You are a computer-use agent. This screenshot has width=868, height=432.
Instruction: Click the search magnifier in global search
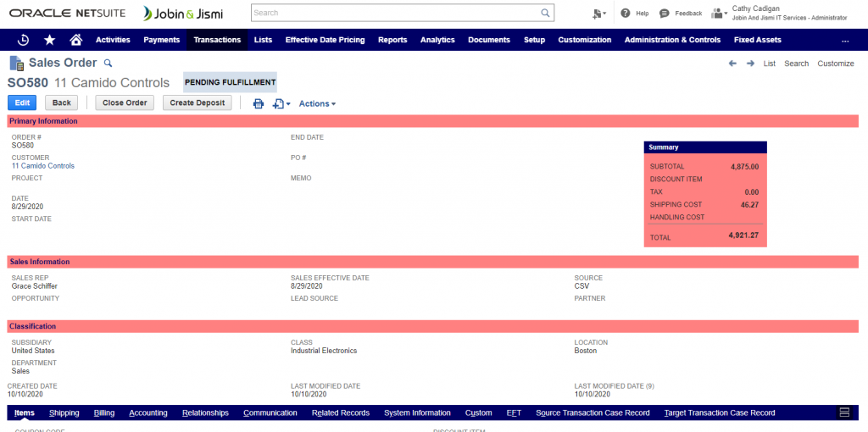coord(545,13)
